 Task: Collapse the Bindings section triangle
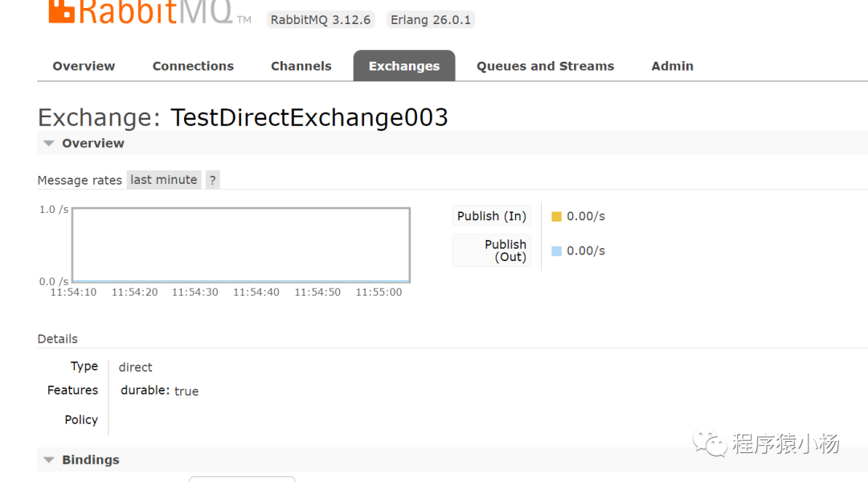coord(49,460)
